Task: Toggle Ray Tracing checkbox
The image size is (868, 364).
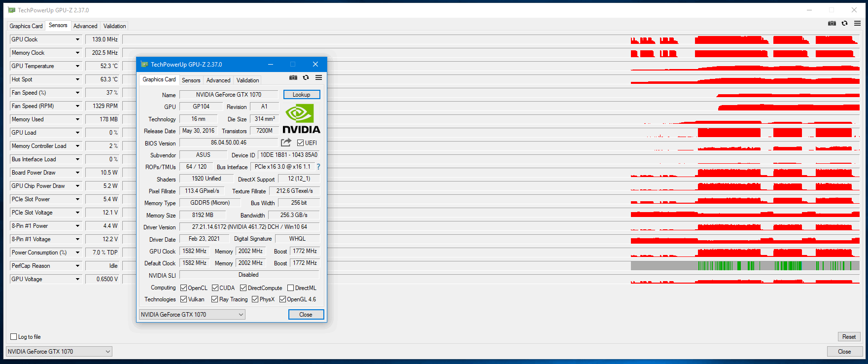Action: click(215, 299)
